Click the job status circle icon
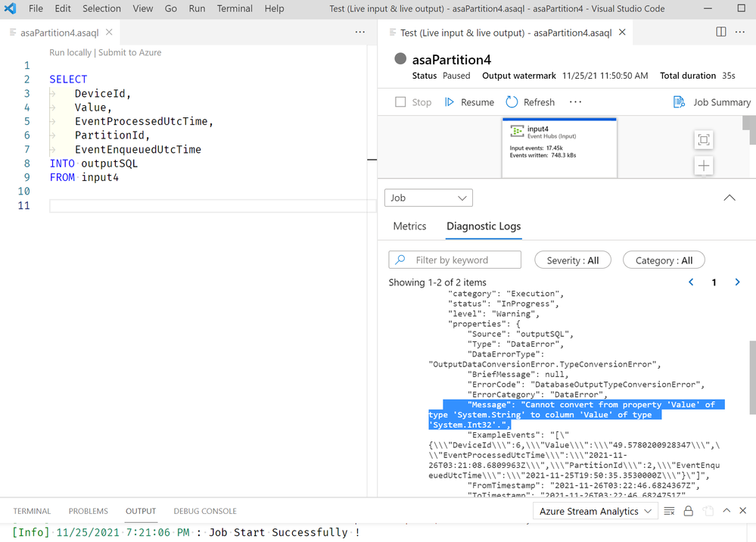Screen dimensions: 756x542 point(400,59)
